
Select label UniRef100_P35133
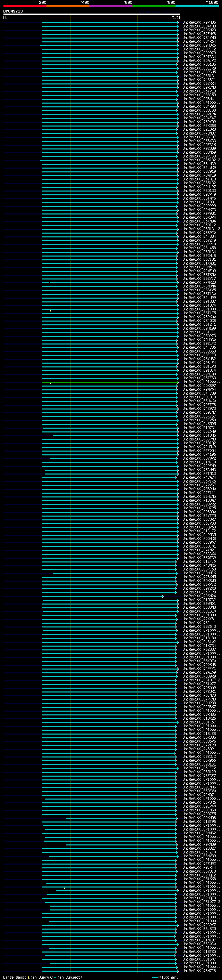(x=199, y=191)
